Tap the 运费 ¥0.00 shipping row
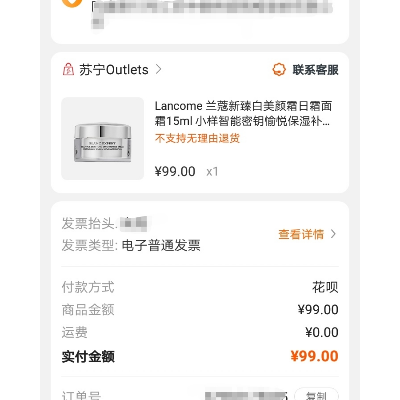This screenshot has width=400, height=400. coord(200,332)
